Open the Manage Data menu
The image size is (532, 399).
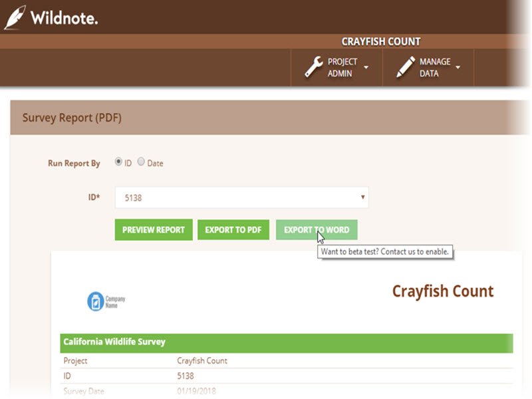(428, 67)
